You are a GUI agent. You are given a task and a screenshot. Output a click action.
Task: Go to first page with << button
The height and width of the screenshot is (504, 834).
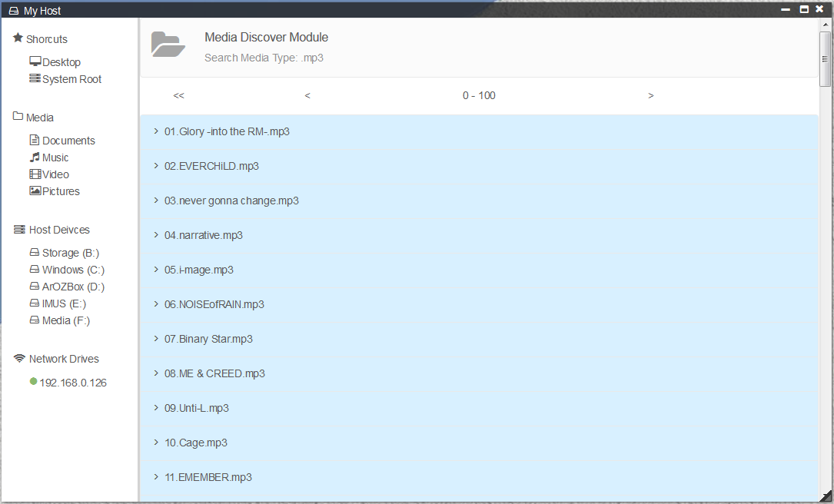pyautogui.click(x=178, y=96)
